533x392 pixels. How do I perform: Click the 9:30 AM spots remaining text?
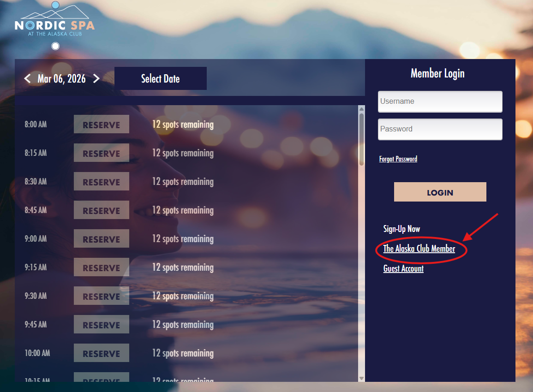(183, 296)
